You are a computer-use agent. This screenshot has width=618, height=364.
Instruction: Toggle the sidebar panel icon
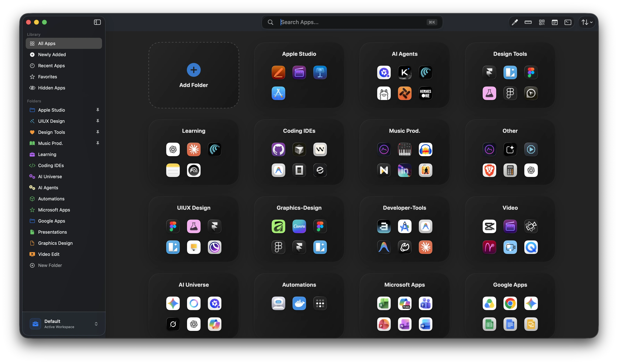[97, 22]
